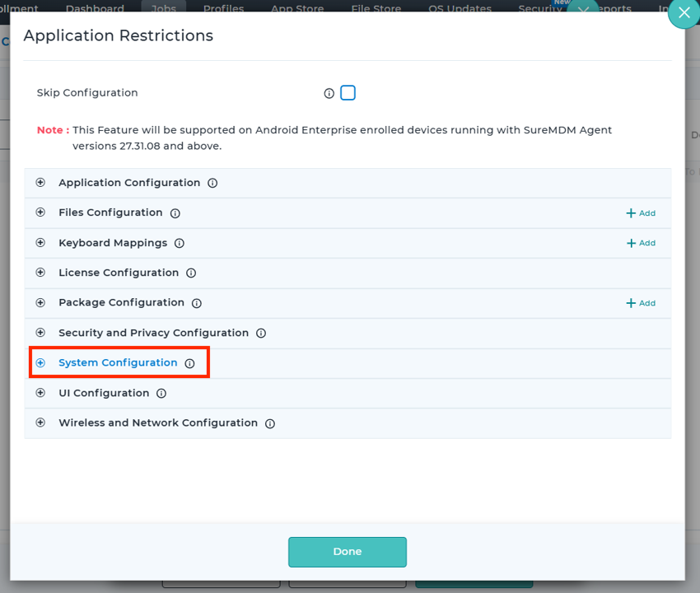This screenshot has width=700, height=593.
Task: Expand the UI Configuration section
Action: pyautogui.click(x=40, y=393)
